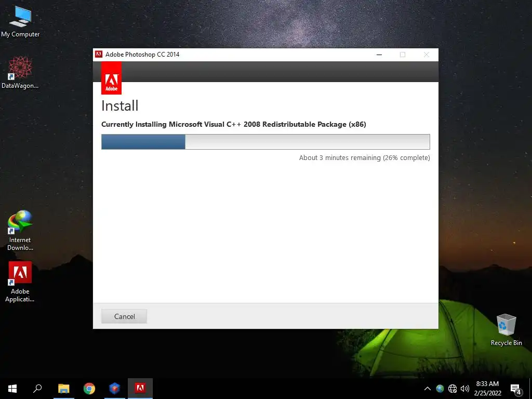Select Internet Download Manager desktop shortcut

pos(20,231)
